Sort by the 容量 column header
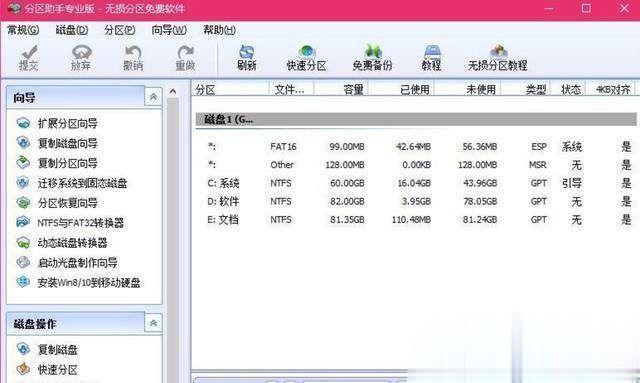This screenshot has height=383, width=640. coord(341,89)
